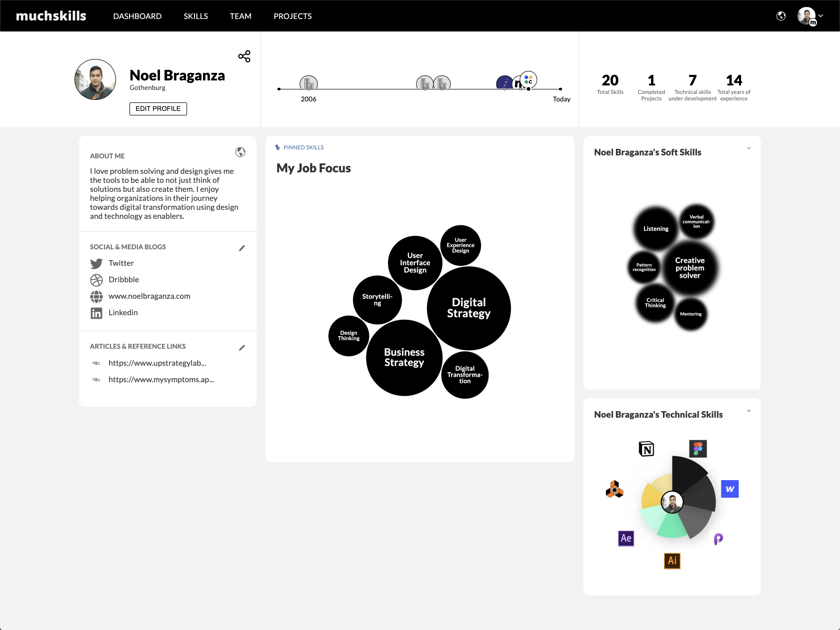Select the Digital Strategy bubble
The width and height of the screenshot is (840, 630).
pyautogui.click(x=468, y=308)
